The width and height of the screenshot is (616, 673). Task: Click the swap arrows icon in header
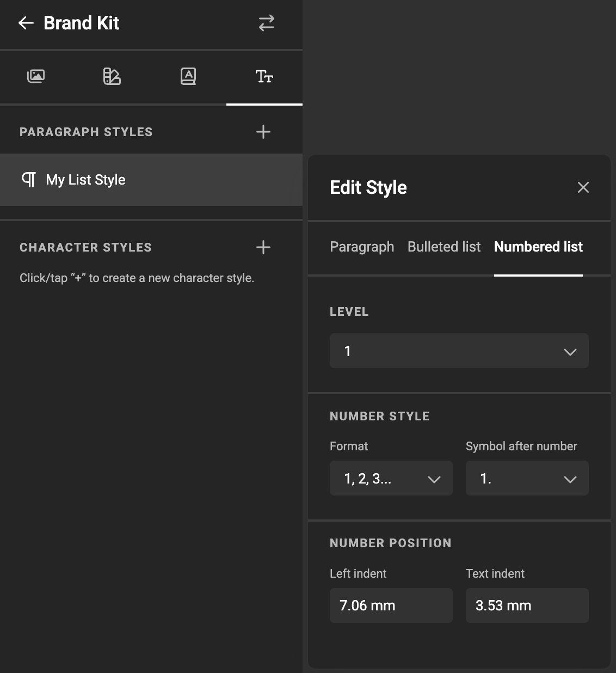point(266,23)
